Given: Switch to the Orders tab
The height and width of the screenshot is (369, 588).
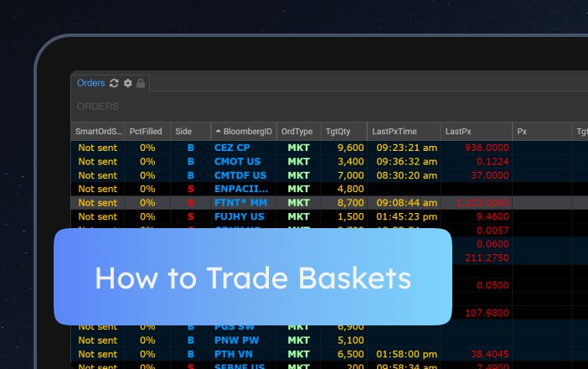Looking at the screenshot, I should 90,83.
